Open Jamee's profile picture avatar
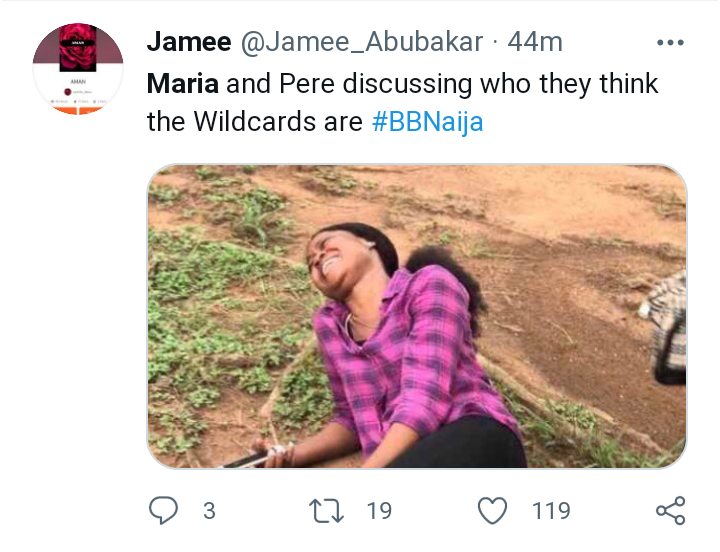720x552 pixels. pyautogui.click(x=78, y=68)
